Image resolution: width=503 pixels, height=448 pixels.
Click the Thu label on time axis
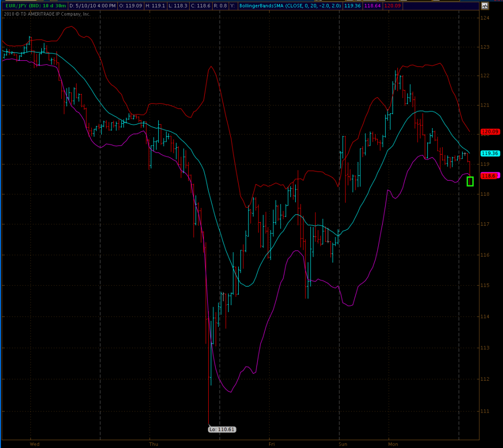tap(154, 444)
